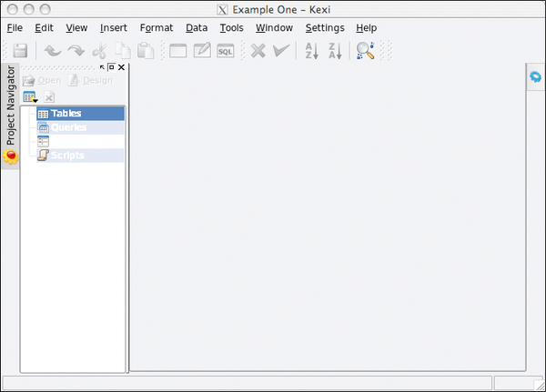This screenshot has height=392, width=546.
Task: Switch to SQL view via toolbar icon
Action: [x=225, y=51]
